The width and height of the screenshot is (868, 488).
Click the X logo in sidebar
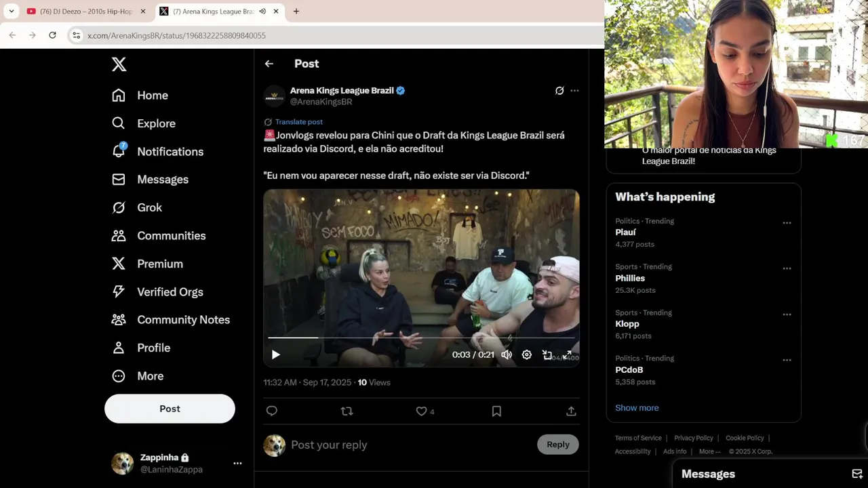[119, 64]
